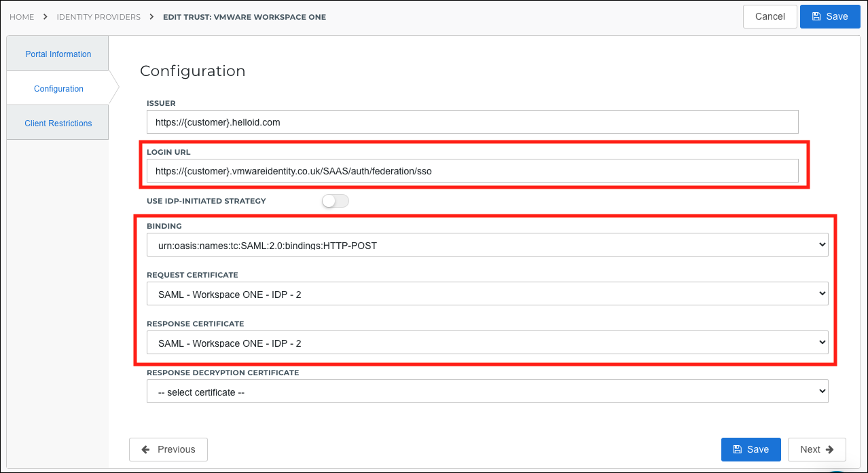Click the Issuer input field

click(473, 122)
